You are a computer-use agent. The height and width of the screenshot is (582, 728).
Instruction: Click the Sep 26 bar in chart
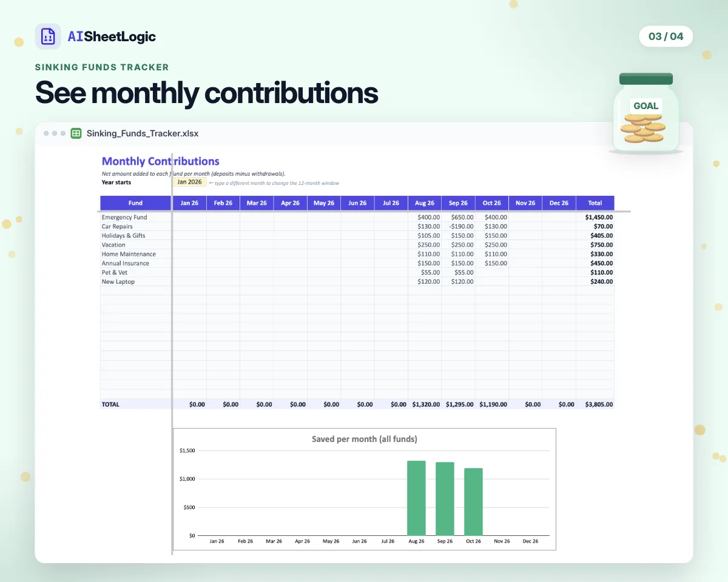[445, 499]
